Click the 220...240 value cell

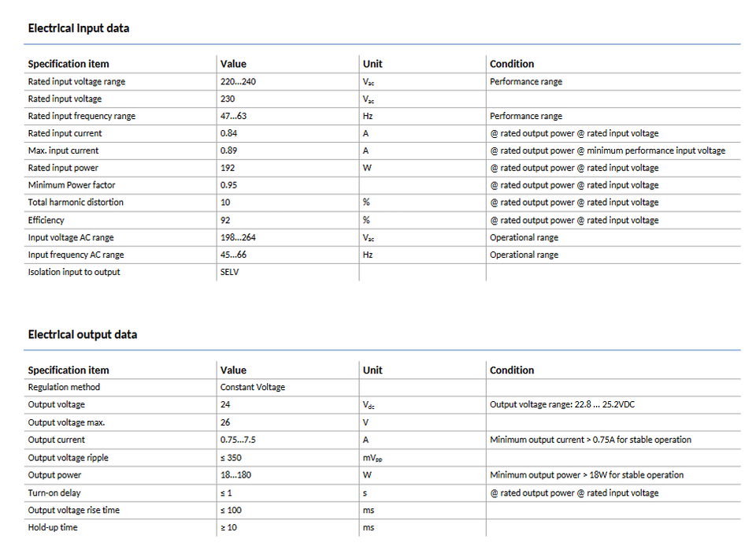click(x=237, y=82)
